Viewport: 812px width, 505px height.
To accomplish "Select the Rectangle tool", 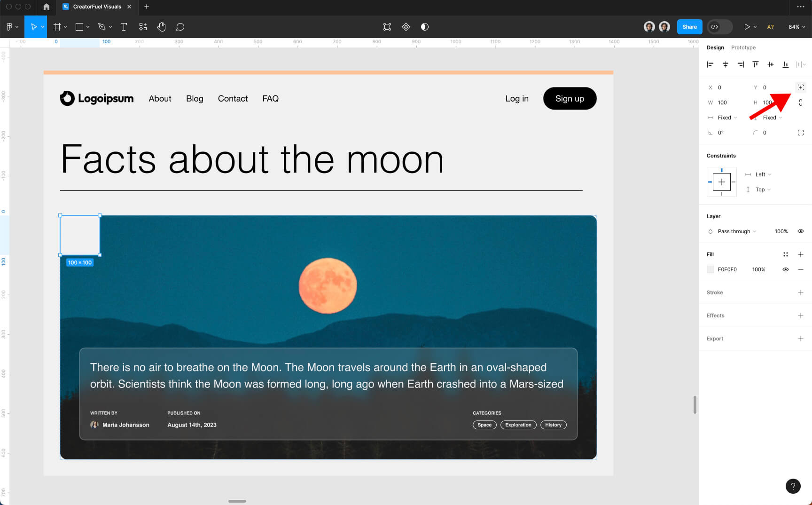I will [79, 27].
